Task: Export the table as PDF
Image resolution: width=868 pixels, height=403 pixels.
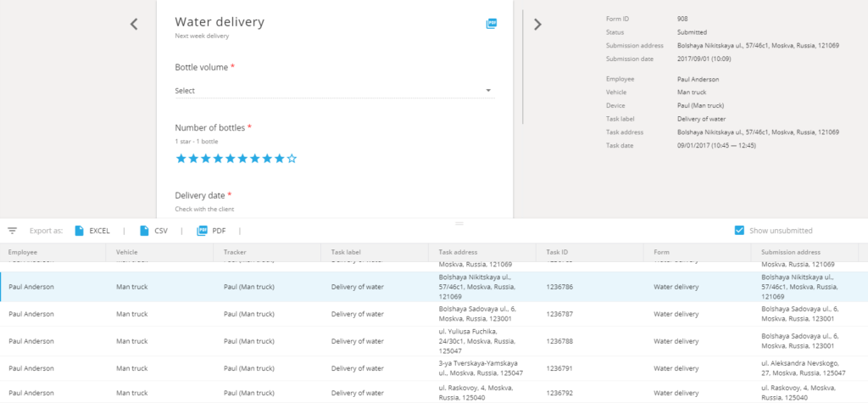Action: [211, 231]
